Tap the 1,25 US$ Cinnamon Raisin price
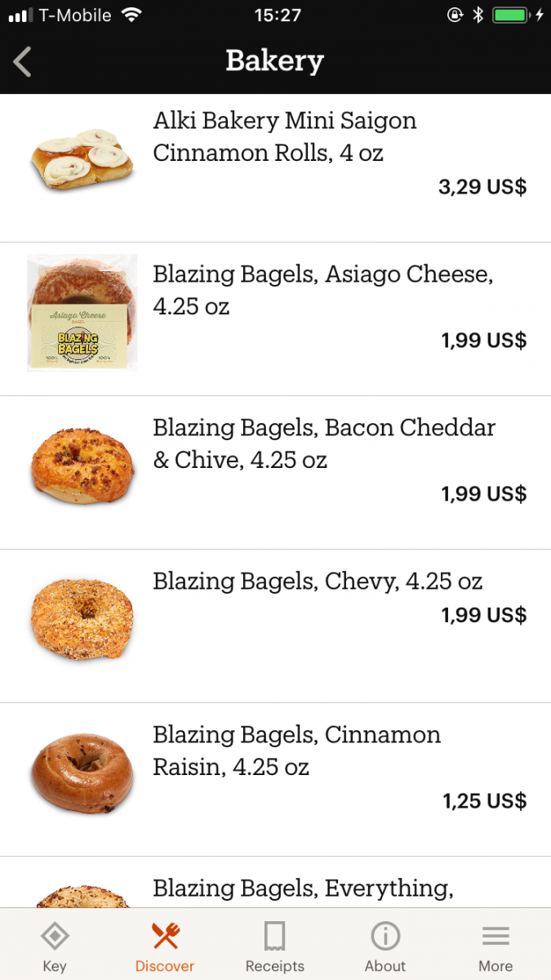This screenshot has height=980, width=551. 484,801
